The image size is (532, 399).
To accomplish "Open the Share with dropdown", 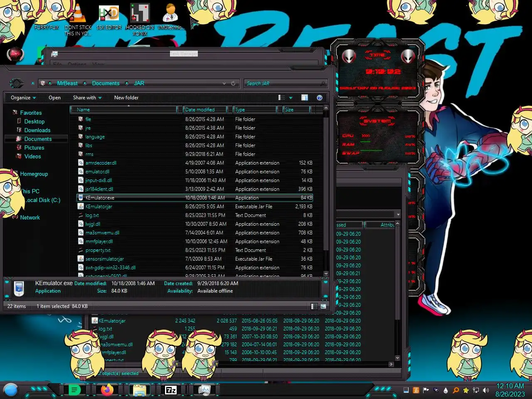I will [x=87, y=98].
